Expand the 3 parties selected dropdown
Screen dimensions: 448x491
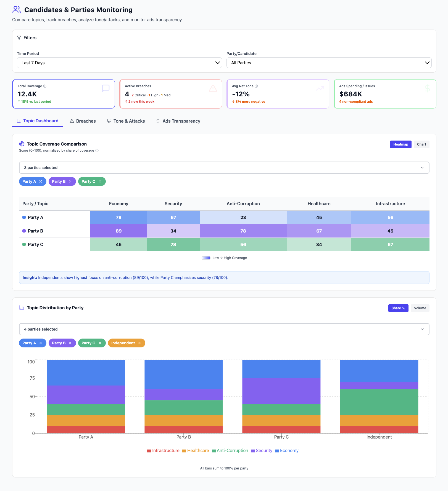click(x=224, y=168)
